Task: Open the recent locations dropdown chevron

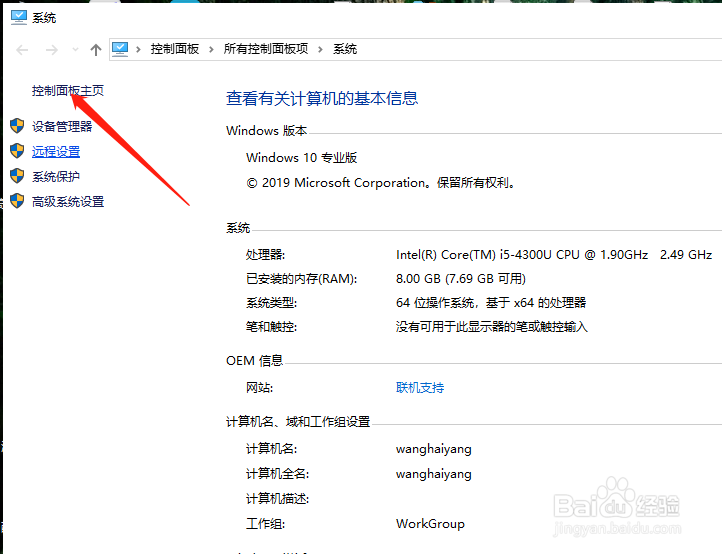Action: click(x=76, y=49)
